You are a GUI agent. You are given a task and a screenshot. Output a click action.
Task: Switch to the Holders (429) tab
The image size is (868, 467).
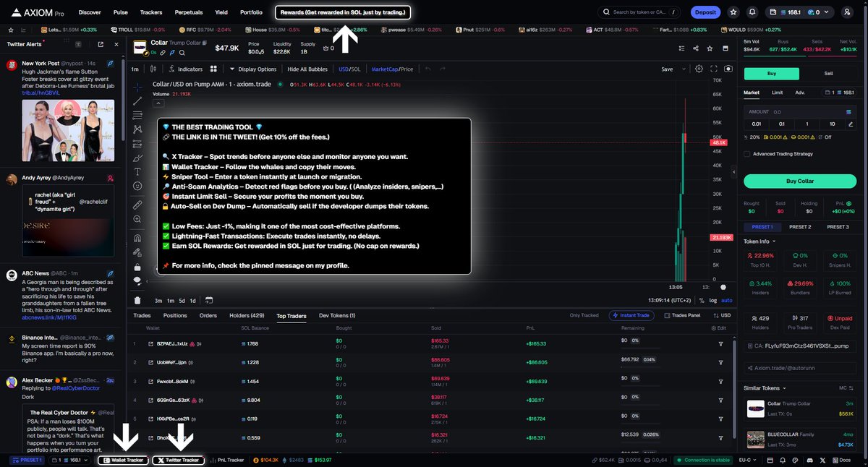(247, 315)
